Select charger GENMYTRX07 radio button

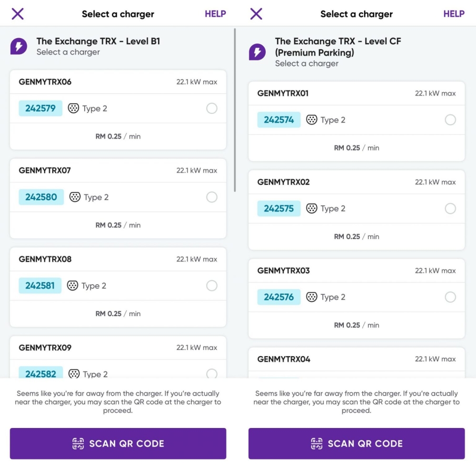212,197
